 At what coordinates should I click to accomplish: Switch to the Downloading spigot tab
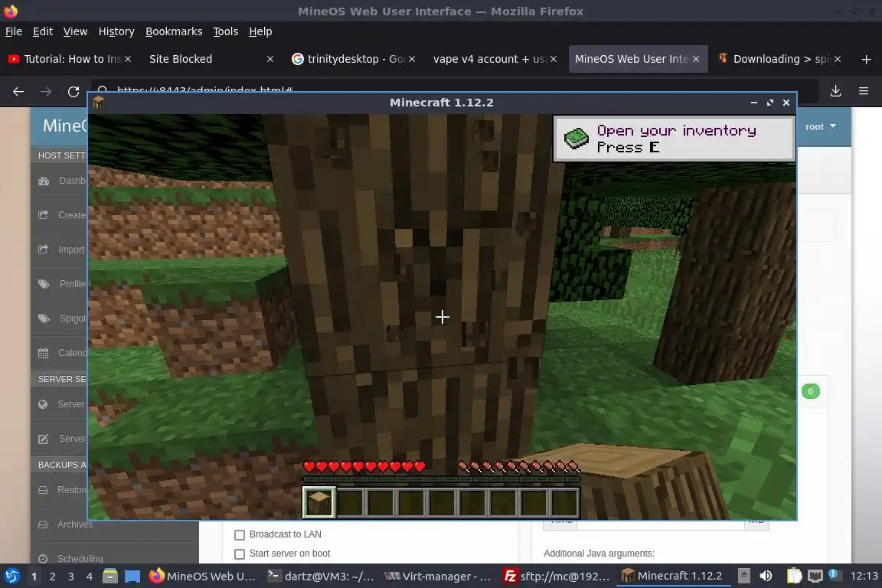[779, 59]
